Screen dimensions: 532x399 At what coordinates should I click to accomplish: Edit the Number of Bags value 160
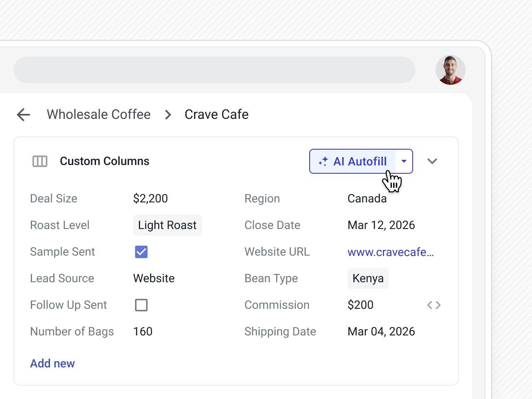(x=143, y=332)
